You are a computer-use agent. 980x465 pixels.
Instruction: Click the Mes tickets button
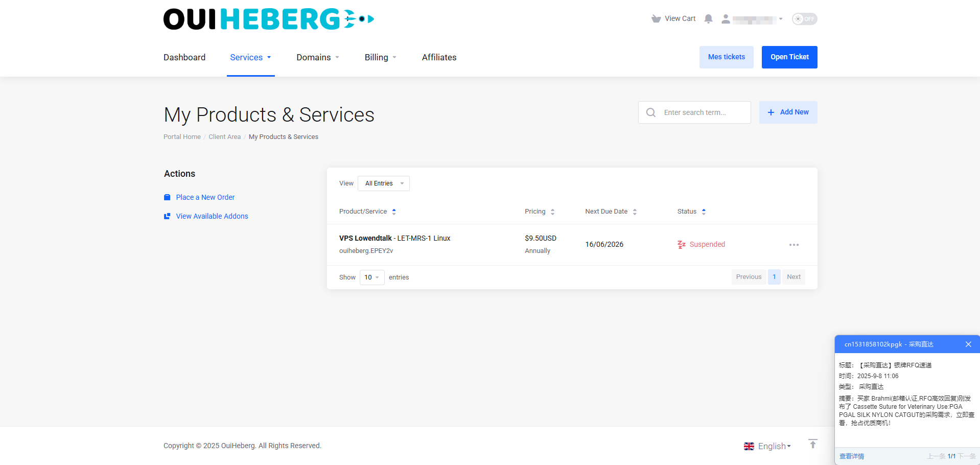pyautogui.click(x=726, y=57)
